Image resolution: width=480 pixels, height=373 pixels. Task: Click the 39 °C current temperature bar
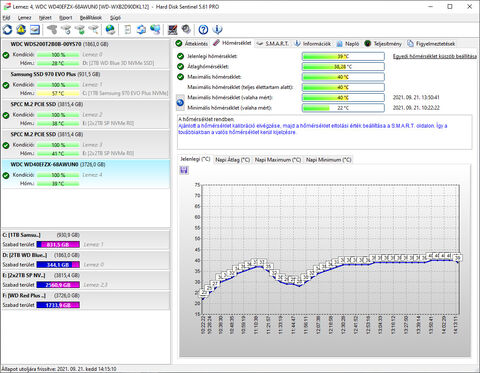343,56
